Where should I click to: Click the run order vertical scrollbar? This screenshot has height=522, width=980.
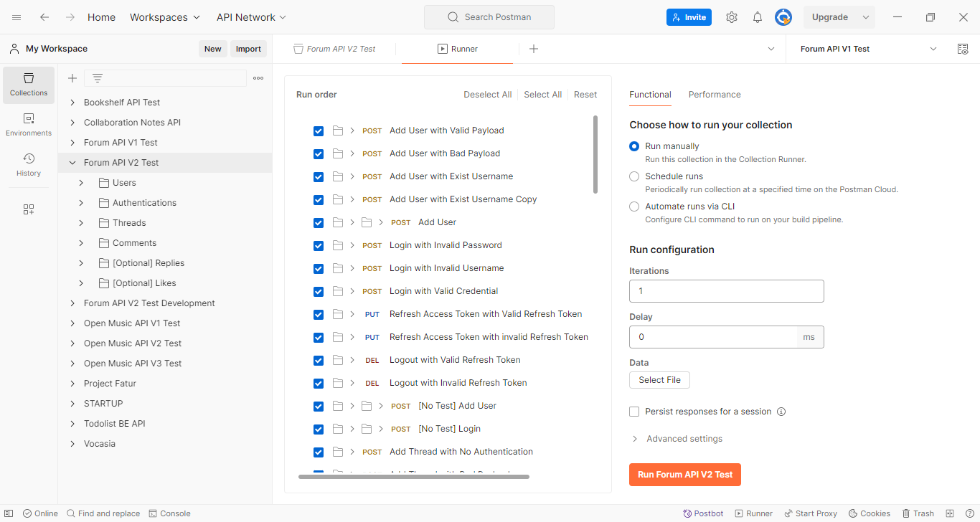(x=595, y=154)
